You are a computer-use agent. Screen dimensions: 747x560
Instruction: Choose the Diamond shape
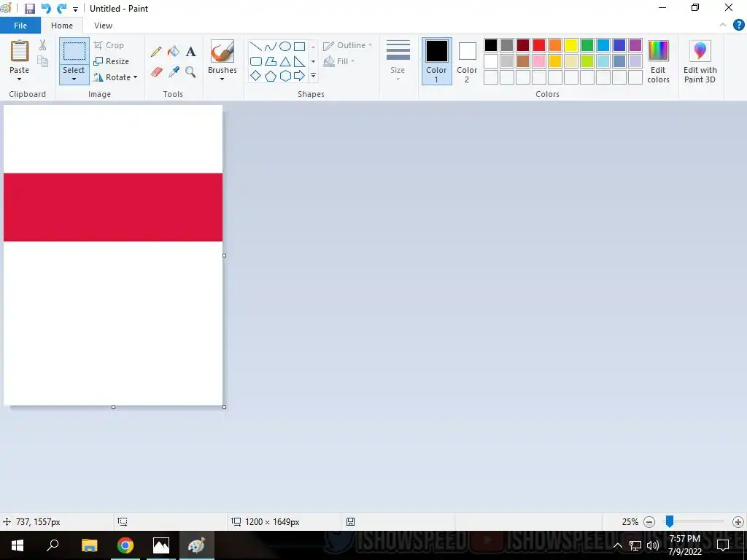(256, 76)
